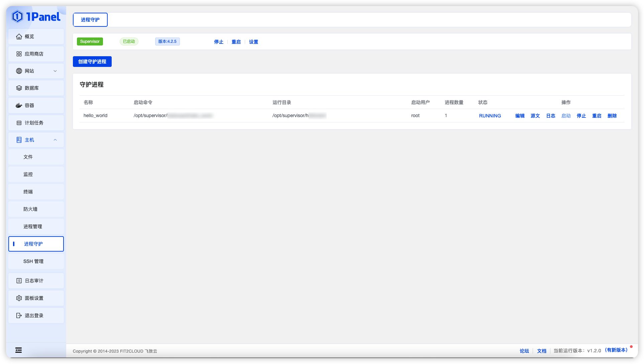This screenshot has width=644, height=364.
Task: Click the logout icon beside 退出登录
Action: [19, 315]
